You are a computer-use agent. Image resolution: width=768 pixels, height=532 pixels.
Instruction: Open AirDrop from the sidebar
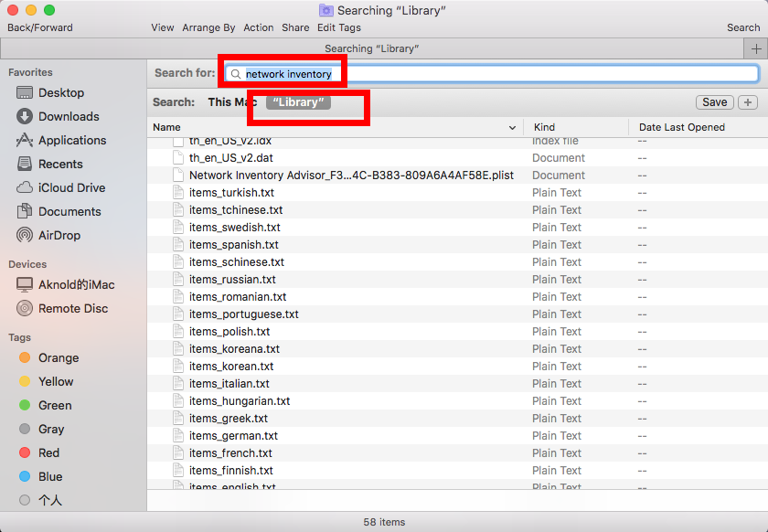coord(25,236)
